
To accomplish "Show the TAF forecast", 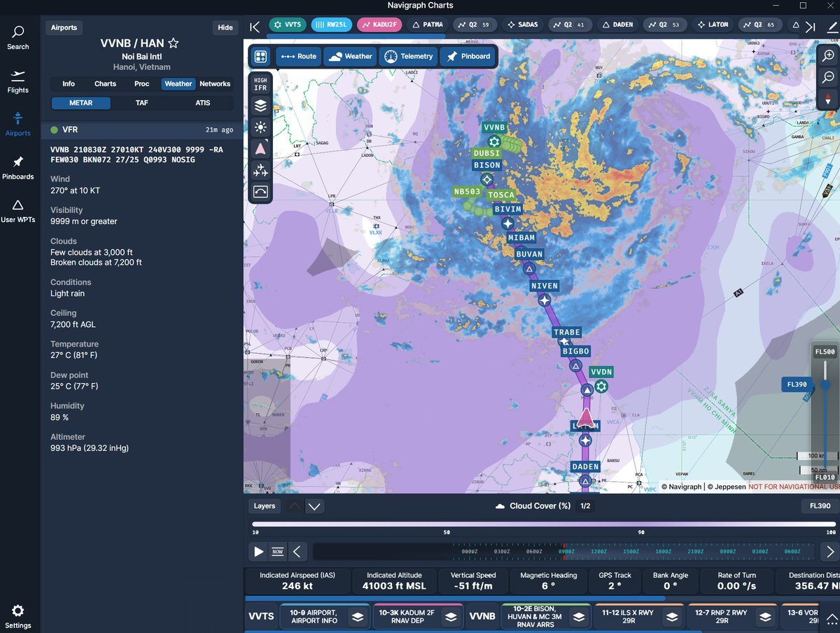I will (141, 103).
